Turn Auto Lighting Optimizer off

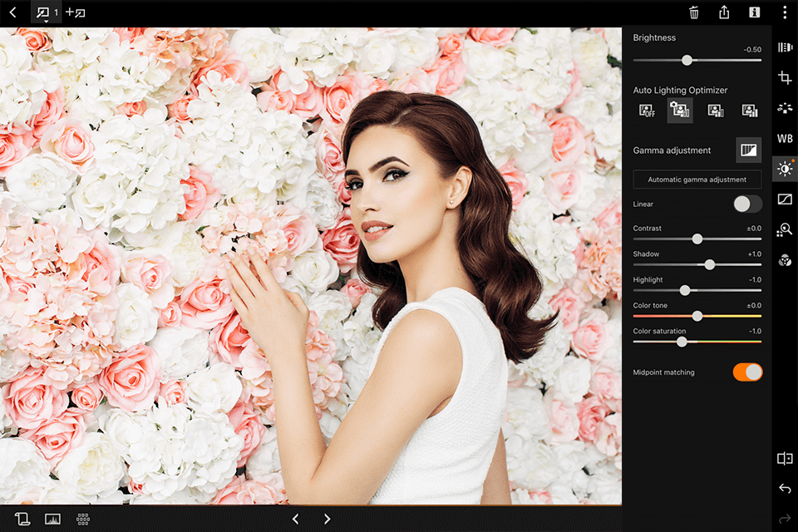[647, 109]
